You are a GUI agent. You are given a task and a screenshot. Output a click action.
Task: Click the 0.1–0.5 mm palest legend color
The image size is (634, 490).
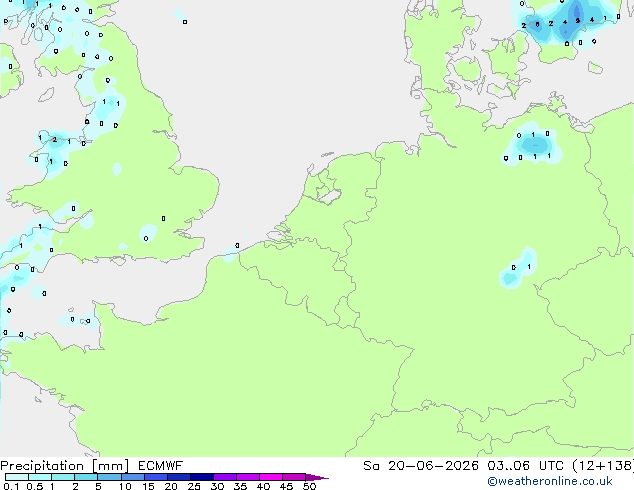(17, 477)
